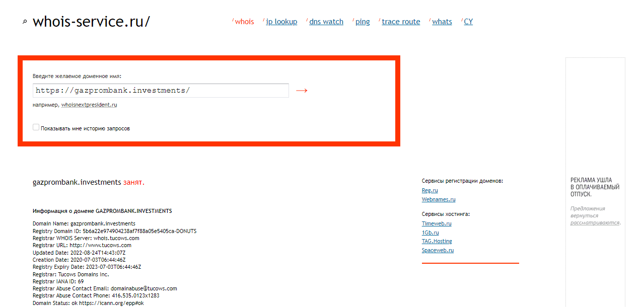Screen dimensions: 644x307
Task: Enable the query history checkbox
Action: tap(36, 128)
